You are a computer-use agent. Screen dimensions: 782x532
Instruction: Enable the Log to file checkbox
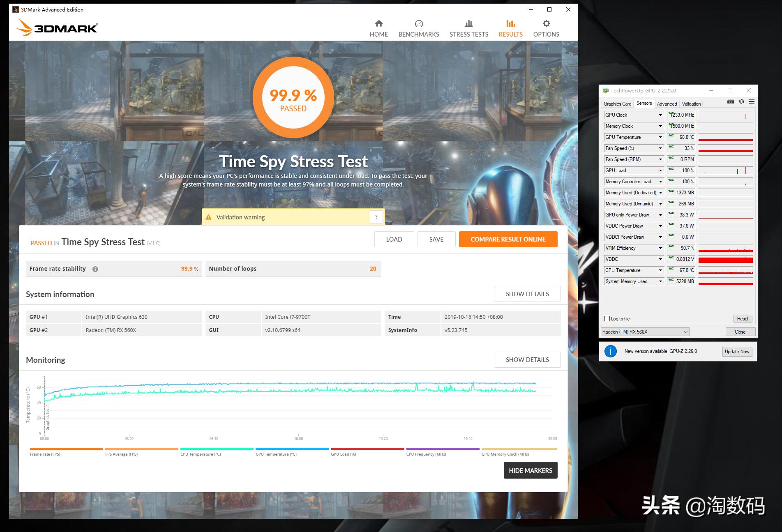click(x=607, y=318)
